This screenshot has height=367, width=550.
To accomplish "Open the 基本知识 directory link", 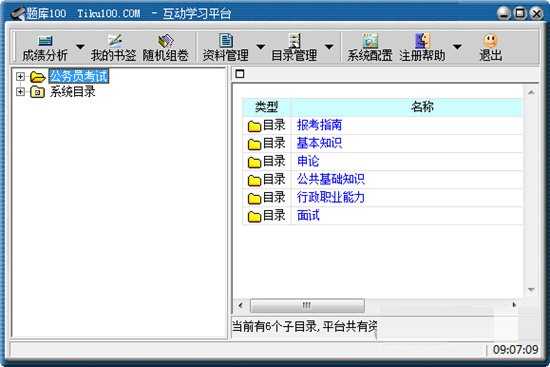I will click(x=319, y=143).
